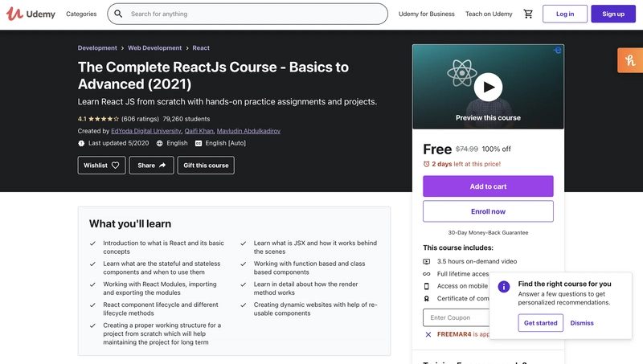
Task: Click the star rating icons
Action: (x=104, y=119)
